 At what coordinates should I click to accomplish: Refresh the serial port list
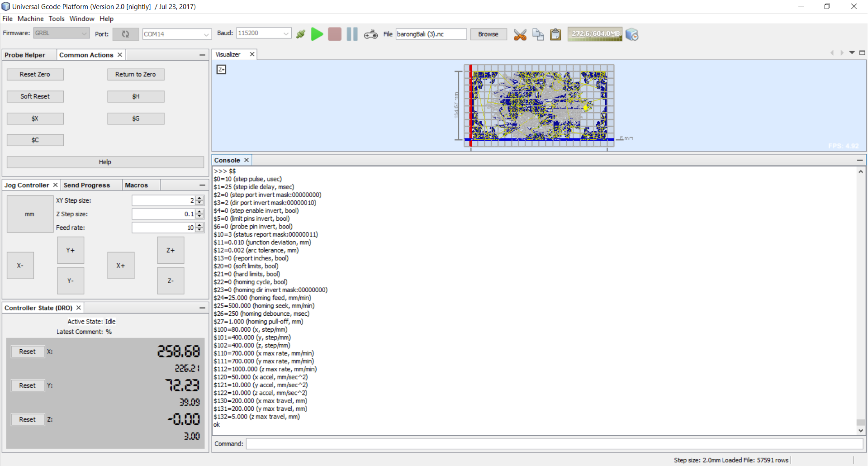click(x=125, y=34)
